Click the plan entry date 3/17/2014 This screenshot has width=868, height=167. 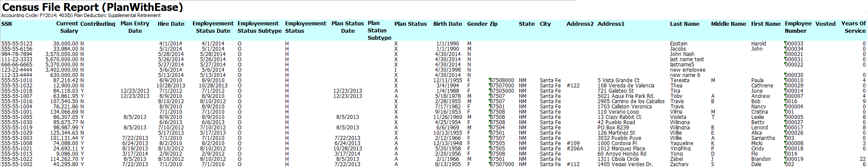click(135, 154)
